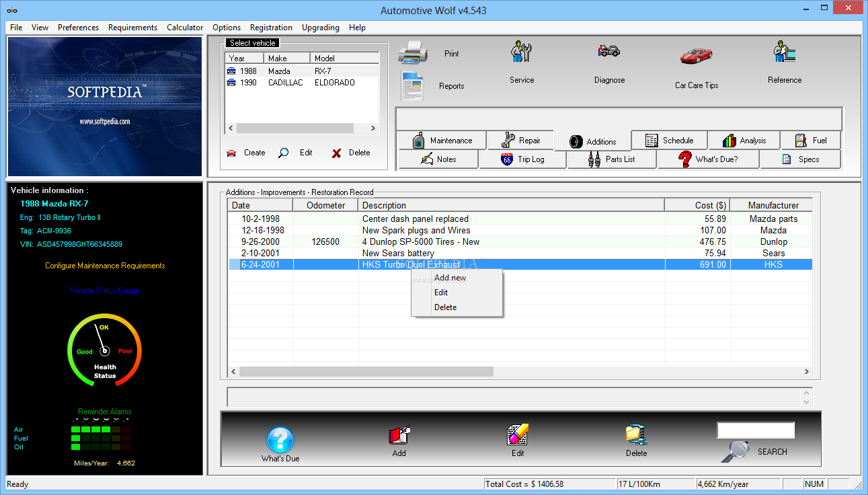868x495 pixels.
Task: Click the Odometer column header
Action: point(326,205)
